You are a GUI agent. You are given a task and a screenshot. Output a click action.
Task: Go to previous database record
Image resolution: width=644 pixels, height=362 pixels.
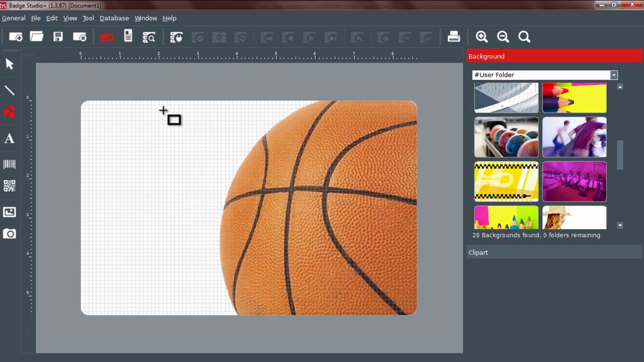(x=288, y=37)
